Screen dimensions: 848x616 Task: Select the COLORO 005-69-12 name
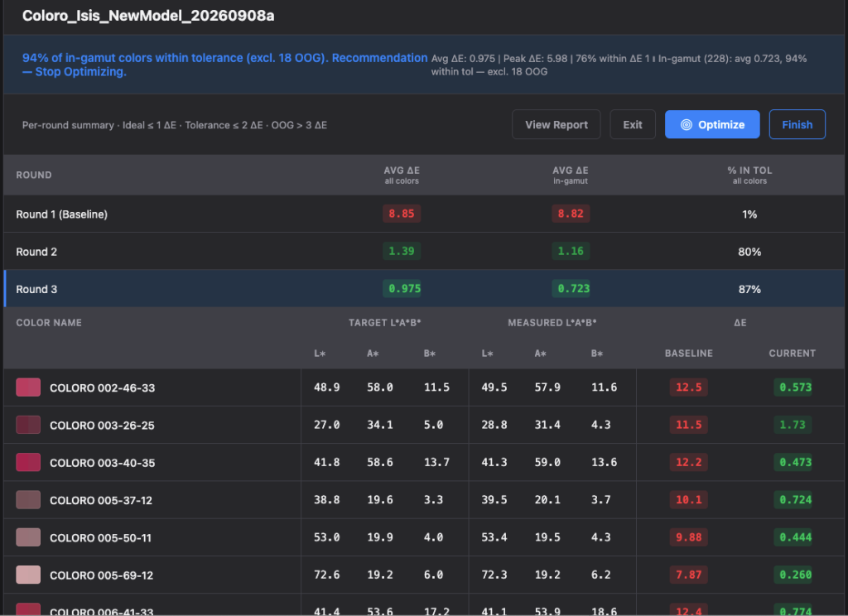[x=101, y=575]
